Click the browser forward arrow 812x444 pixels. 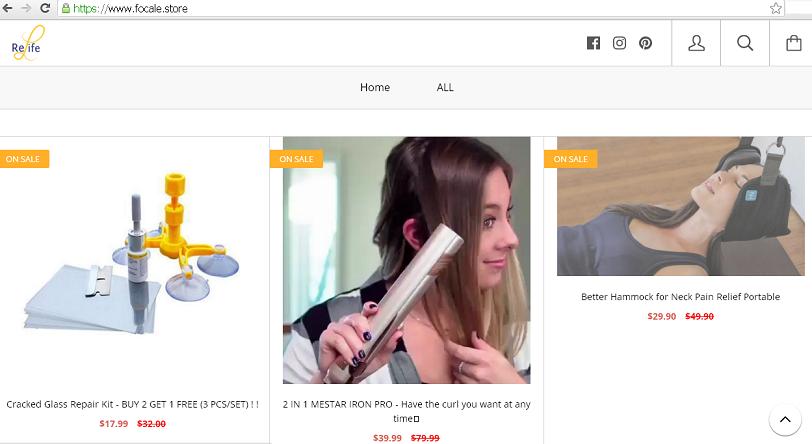pos(26,8)
